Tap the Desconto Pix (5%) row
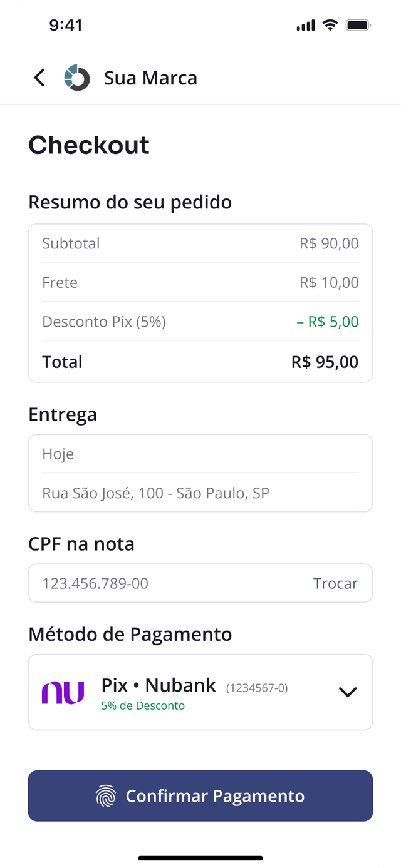The width and height of the screenshot is (401, 868). [200, 322]
